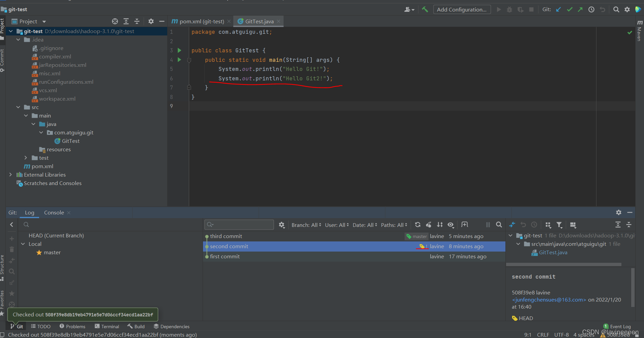Image resolution: width=644 pixels, height=338 pixels.
Task: Open the Paths: All filter
Action: (394, 225)
